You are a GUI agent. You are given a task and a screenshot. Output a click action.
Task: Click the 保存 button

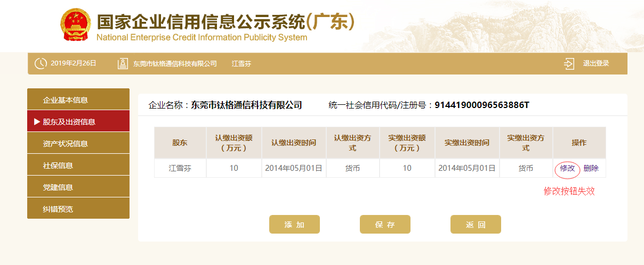(385, 225)
